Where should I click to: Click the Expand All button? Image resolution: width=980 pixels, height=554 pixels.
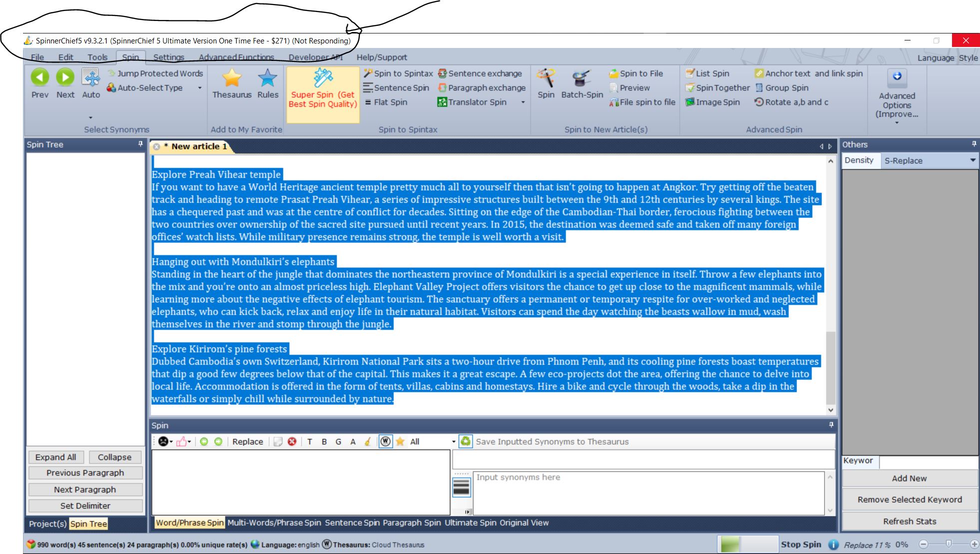tap(55, 457)
